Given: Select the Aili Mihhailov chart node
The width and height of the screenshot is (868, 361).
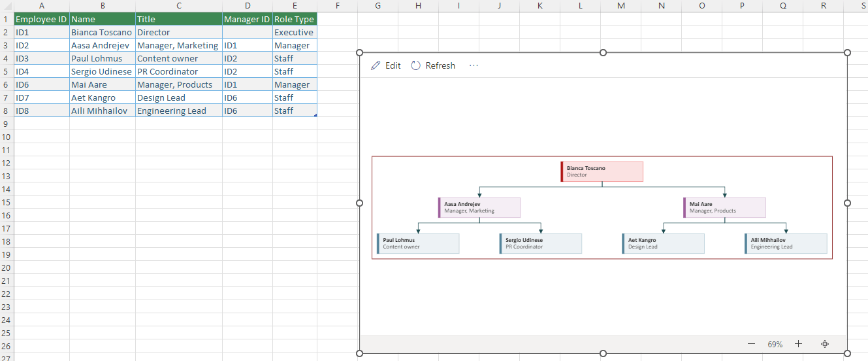Looking at the screenshot, I should coord(786,243).
